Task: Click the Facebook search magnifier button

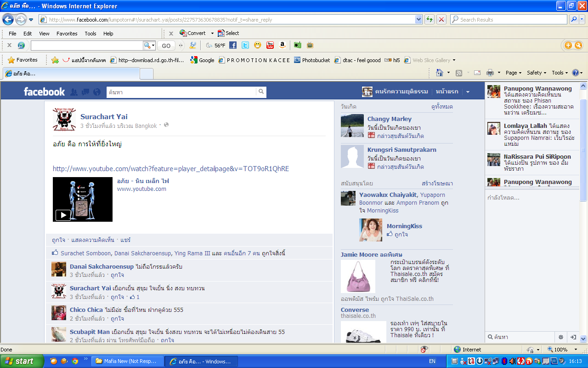Action: 261,92
